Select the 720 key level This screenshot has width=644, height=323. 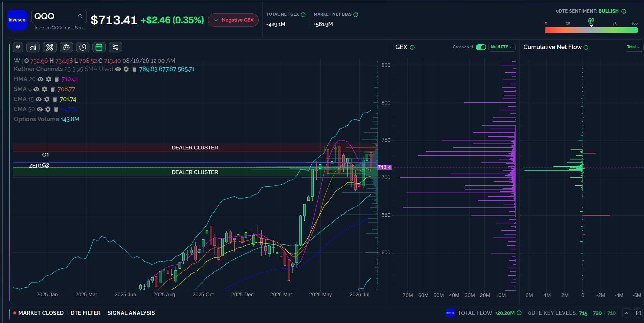[597, 313]
